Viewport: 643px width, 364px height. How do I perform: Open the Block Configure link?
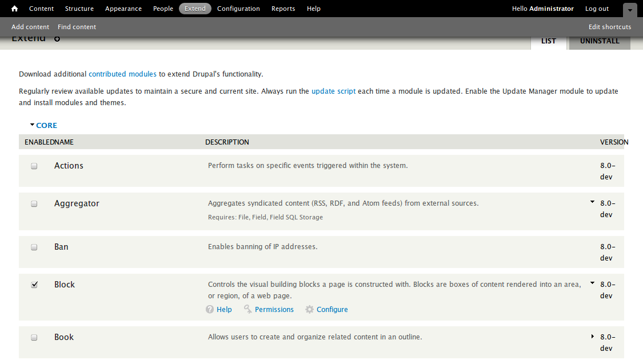pos(332,310)
